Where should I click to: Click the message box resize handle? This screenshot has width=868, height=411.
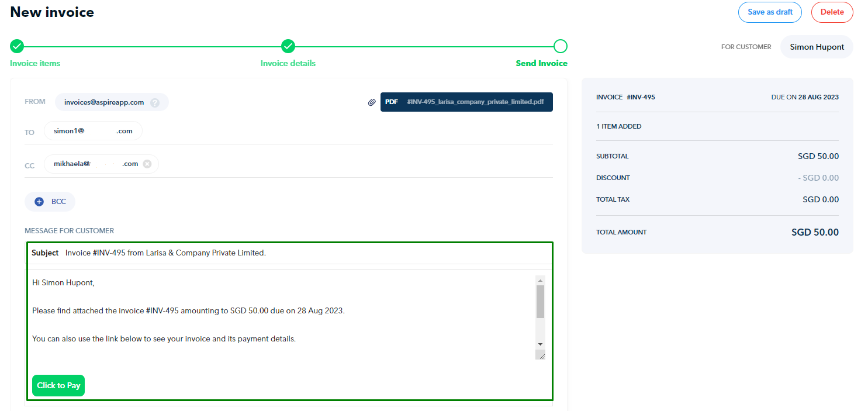click(541, 355)
